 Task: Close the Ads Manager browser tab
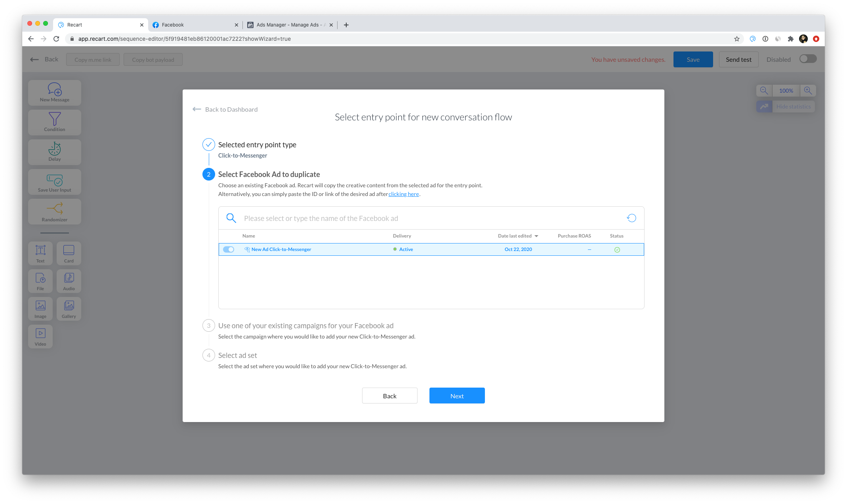[331, 25]
